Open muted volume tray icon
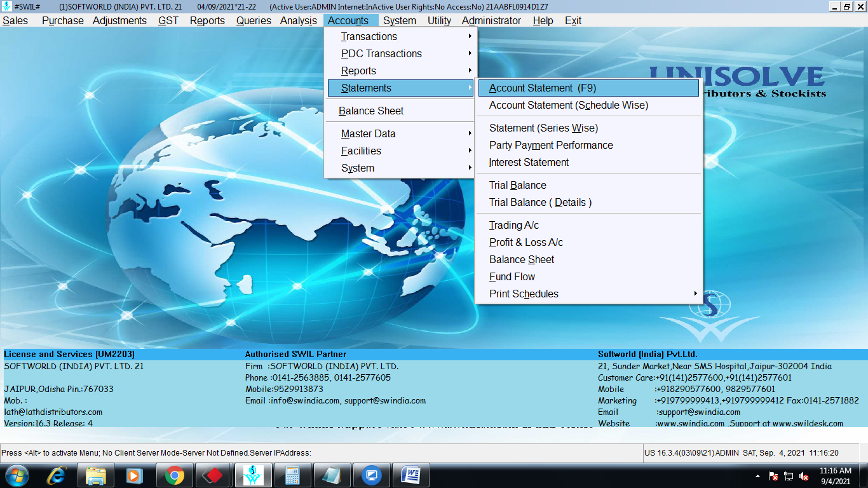The height and width of the screenshot is (488, 868). 804,476
